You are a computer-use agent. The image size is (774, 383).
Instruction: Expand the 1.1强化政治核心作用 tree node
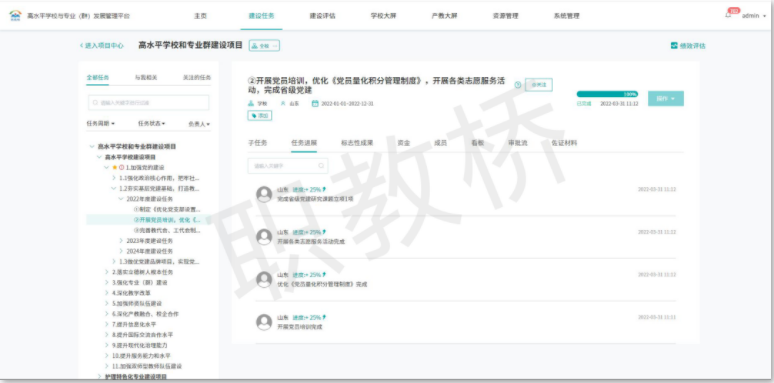(114, 178)
